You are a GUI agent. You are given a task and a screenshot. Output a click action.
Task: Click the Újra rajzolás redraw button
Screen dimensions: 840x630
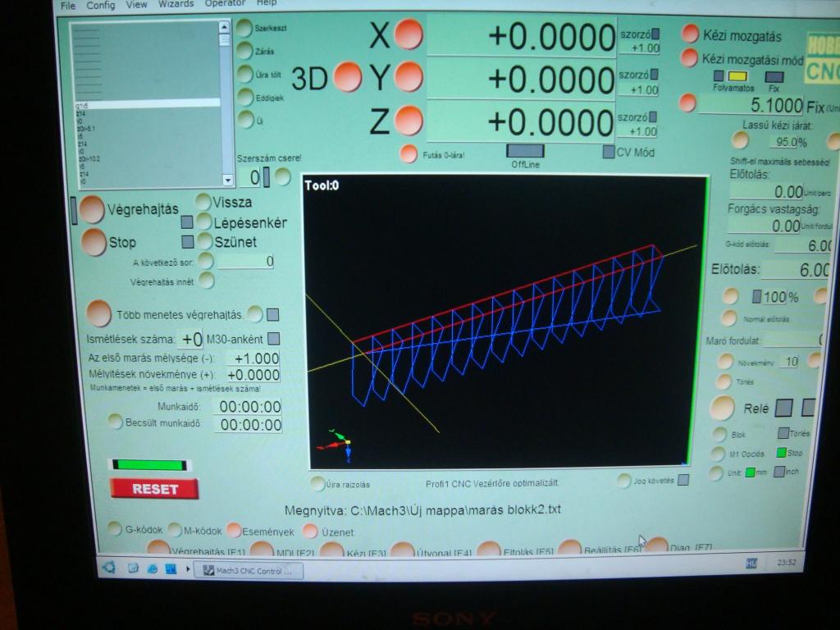click(x=317, y=483)
